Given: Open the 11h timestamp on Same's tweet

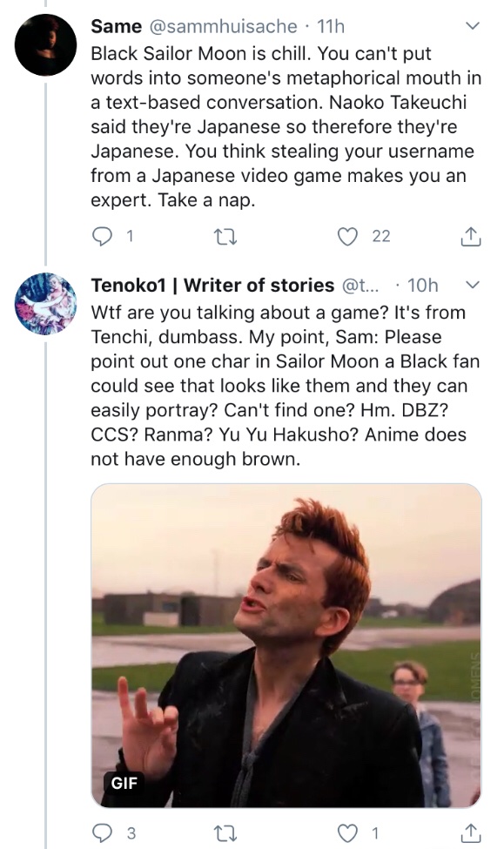Looking at the screenshot, I should point(330,26).
